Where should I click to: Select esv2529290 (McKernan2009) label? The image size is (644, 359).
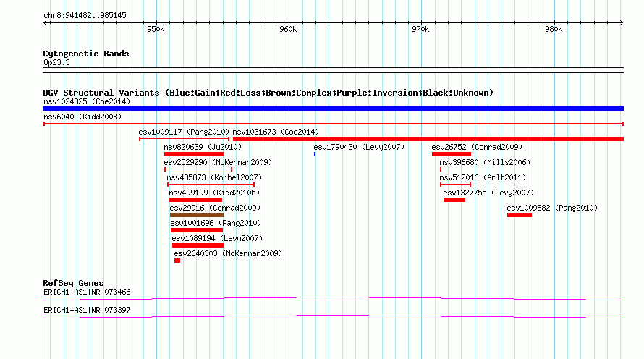[x=218, y=162]
